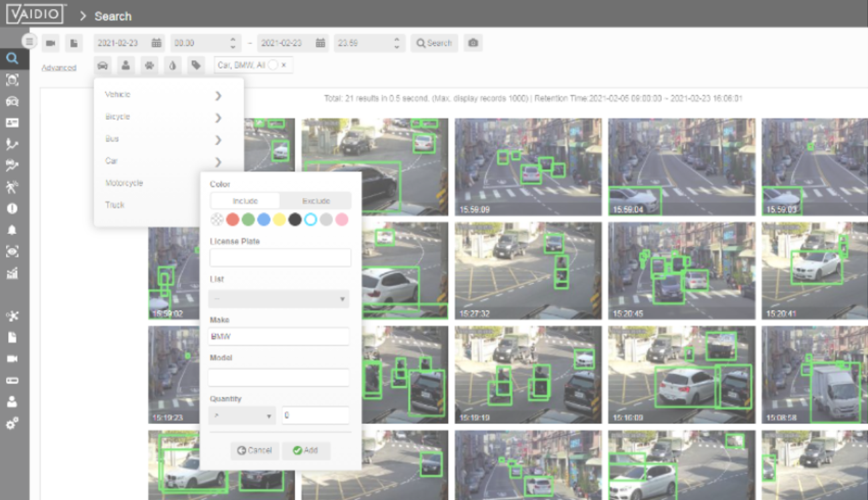Pick the red color swatch
The height and width of the screenshot is (500, 868).
point(232,219)
